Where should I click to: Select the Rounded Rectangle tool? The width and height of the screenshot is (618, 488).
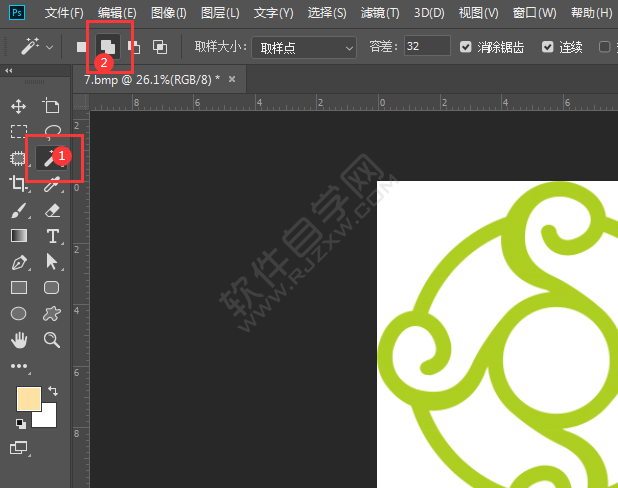coord(52,288)
